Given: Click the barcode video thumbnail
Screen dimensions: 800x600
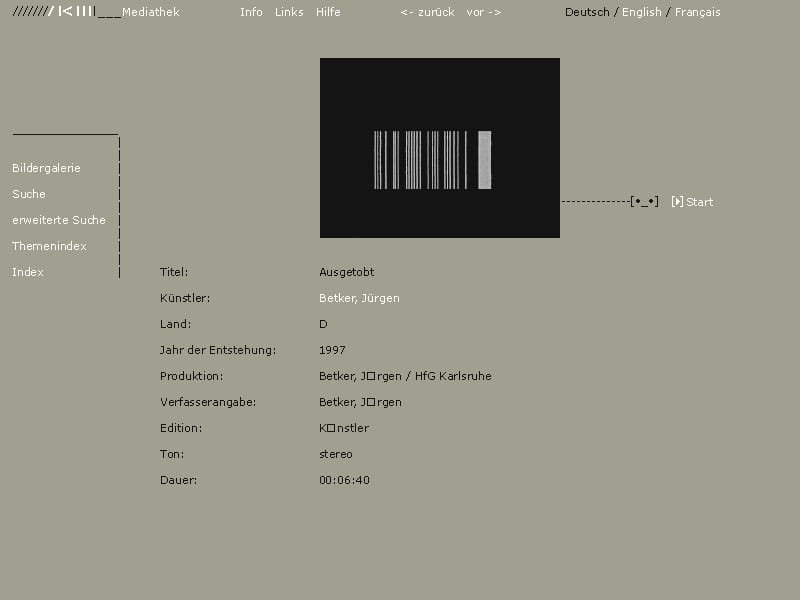Looking at the screenshot, I should tap(440, 148).
